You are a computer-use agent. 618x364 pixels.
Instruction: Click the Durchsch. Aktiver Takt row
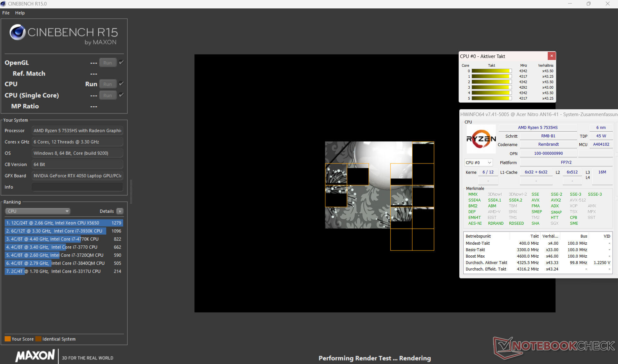point(538,263)
